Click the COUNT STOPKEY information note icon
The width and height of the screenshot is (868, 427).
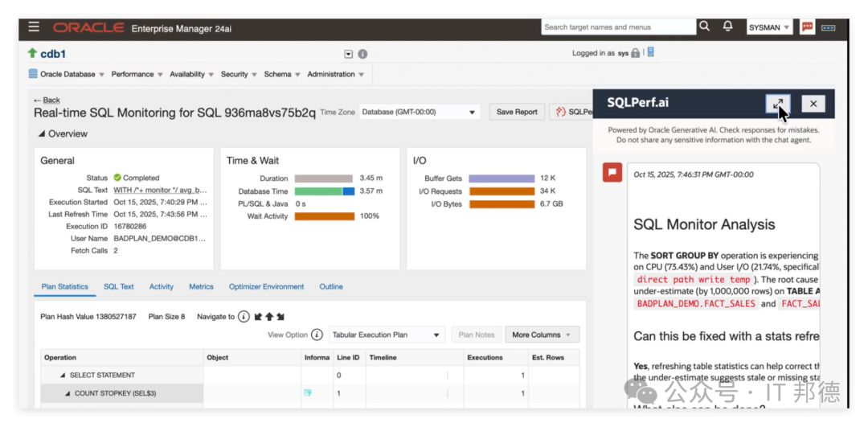pos(308,393)
